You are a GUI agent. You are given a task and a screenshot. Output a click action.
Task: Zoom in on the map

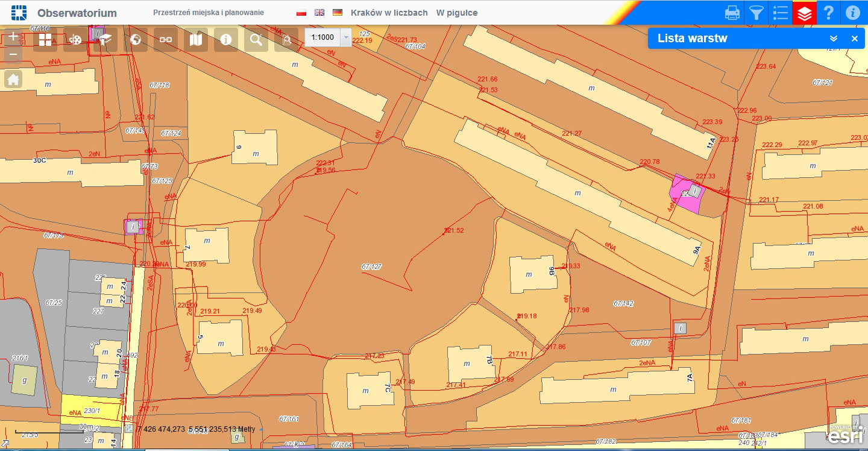pos(13,36)
